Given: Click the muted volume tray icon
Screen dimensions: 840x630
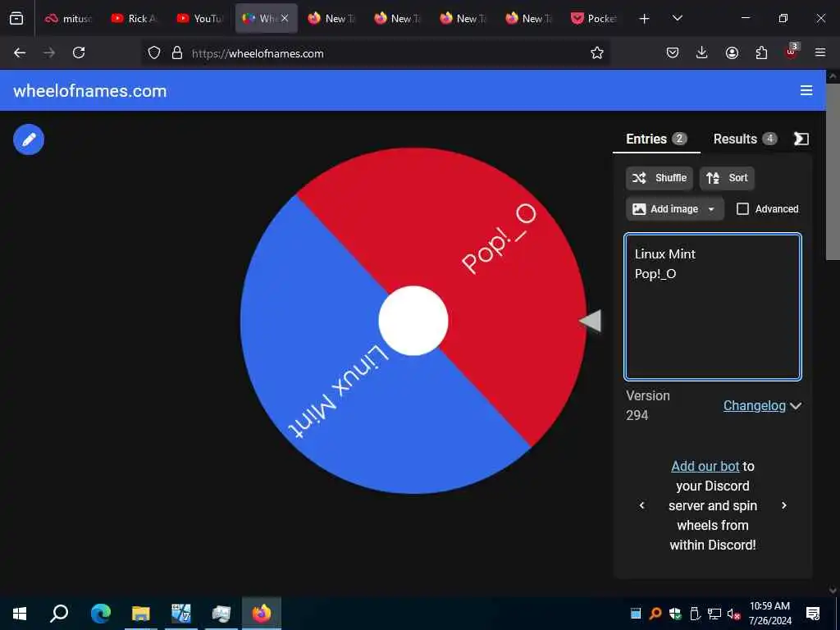Looking at the screenshot, I should [733, 614].
